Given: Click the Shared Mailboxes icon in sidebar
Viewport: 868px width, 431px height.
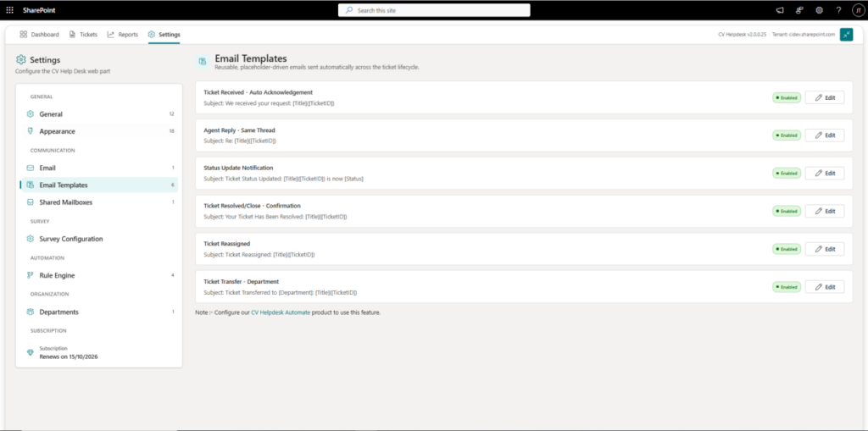Looking at the screenshot, I should (x=31, y=202).
